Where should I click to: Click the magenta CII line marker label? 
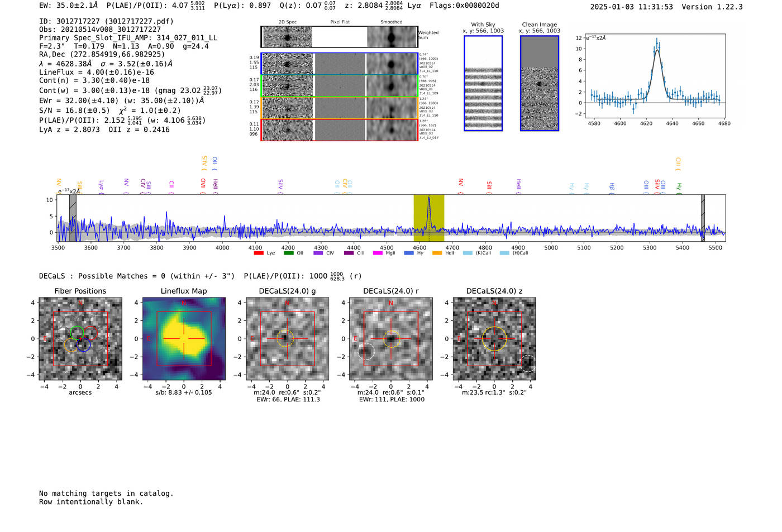tap(171, 186)
